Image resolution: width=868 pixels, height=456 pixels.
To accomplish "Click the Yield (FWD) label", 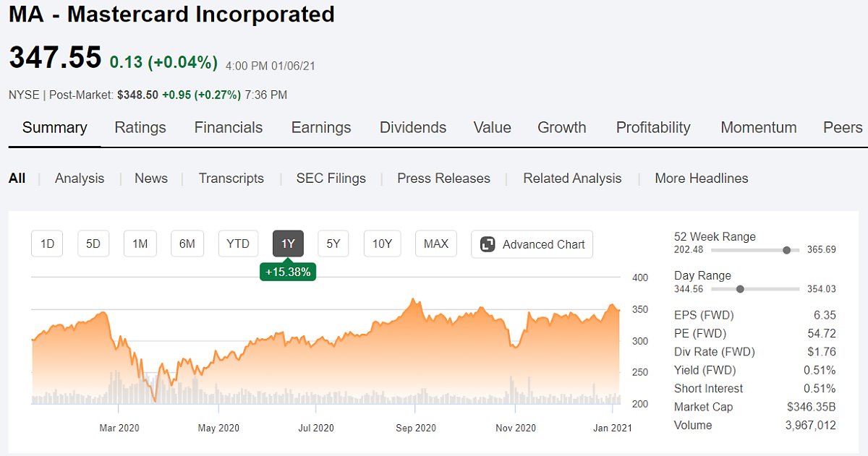I will tap(705, 371).
